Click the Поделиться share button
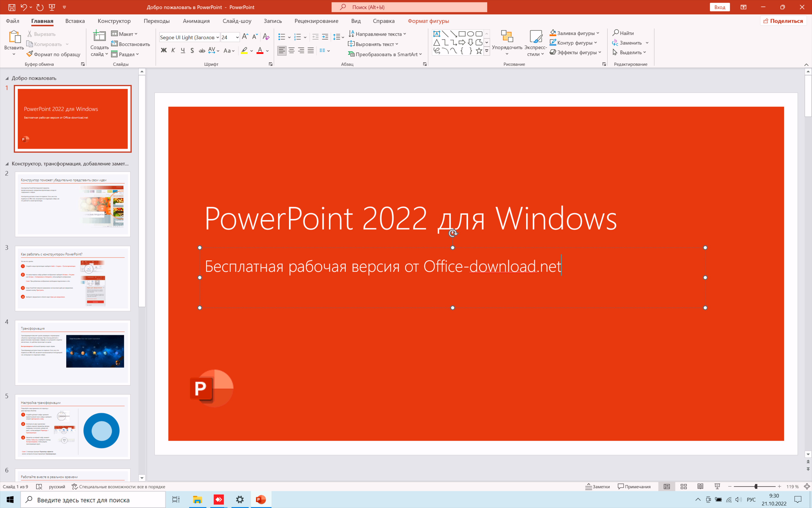 [x=783, y=21]
